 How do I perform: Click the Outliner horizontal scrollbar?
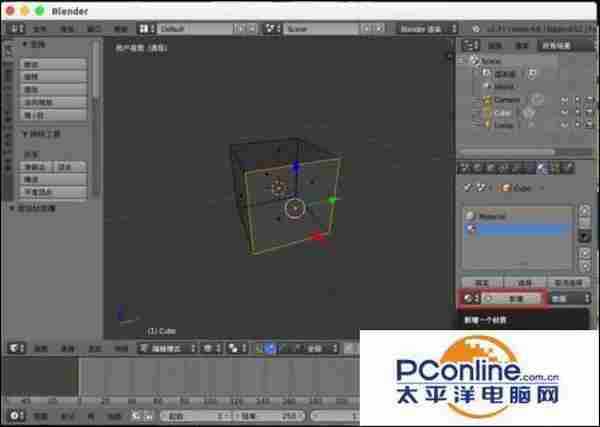click(507, 152)
